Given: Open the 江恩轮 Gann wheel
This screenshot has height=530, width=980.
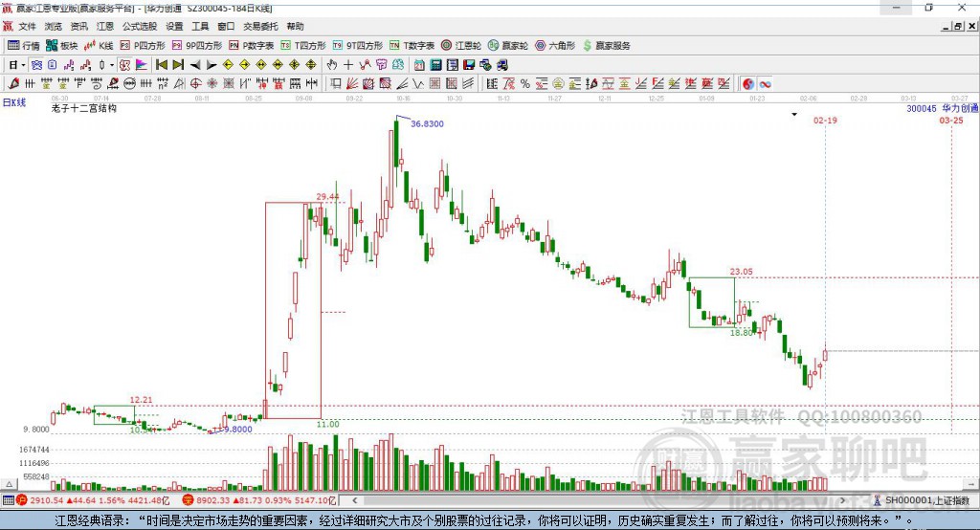Looking at the screenshot, I should [461, 46].
